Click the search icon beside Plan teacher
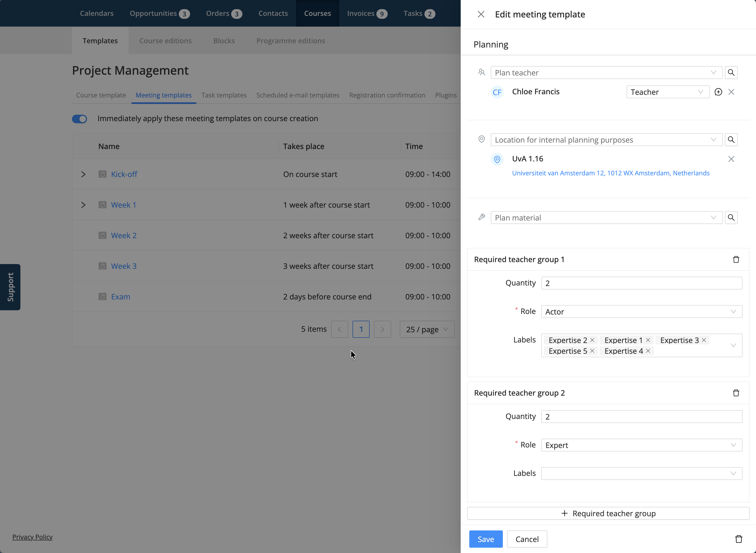 pos(731,73)
